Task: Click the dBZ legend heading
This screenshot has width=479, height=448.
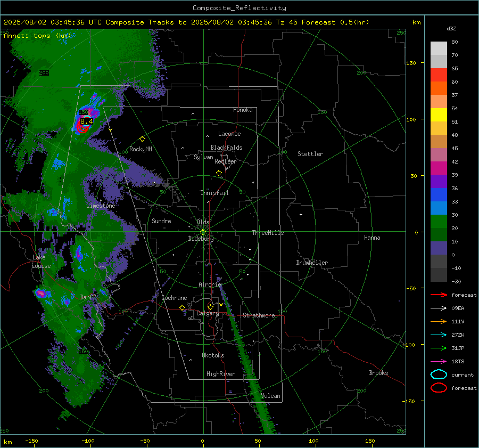Action: (x=451, y=29)
